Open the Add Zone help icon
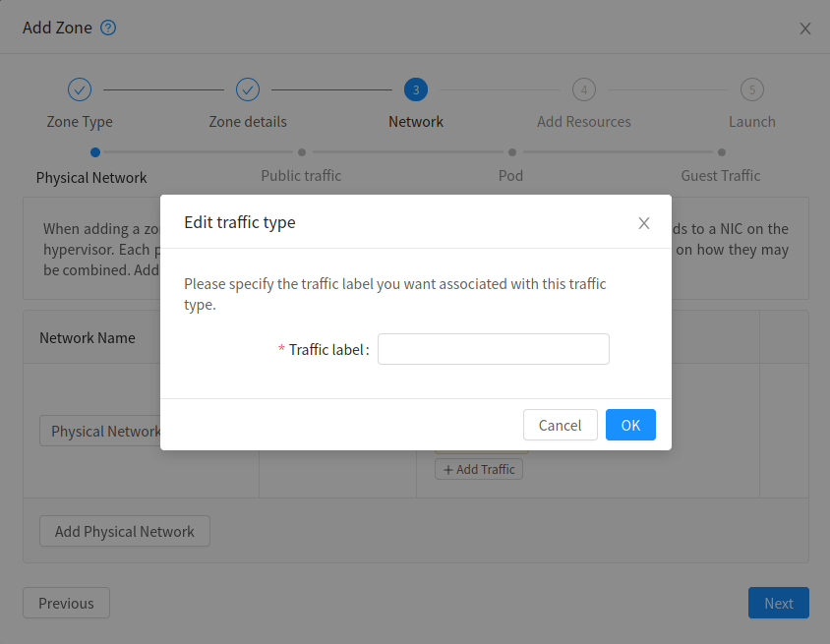The height and width of the screenshot is (644, 830). 106,28
